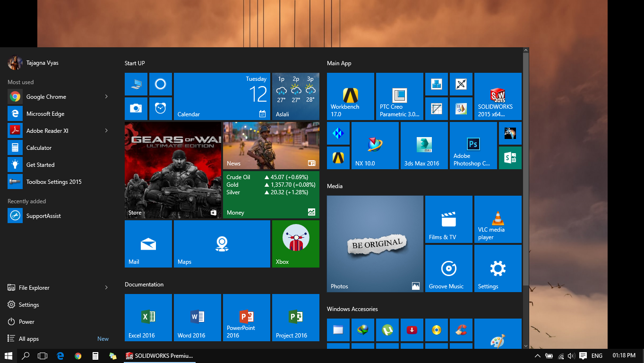The image size is (644, 363).
Task: Open Action Center notifications icon
Action: (583, 355)
